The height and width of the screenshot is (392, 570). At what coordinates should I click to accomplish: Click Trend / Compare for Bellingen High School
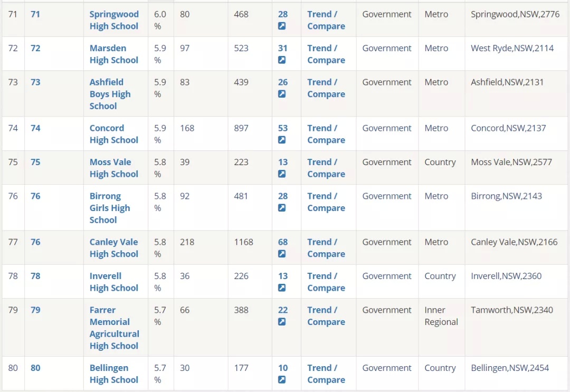(x=326, y=374)
